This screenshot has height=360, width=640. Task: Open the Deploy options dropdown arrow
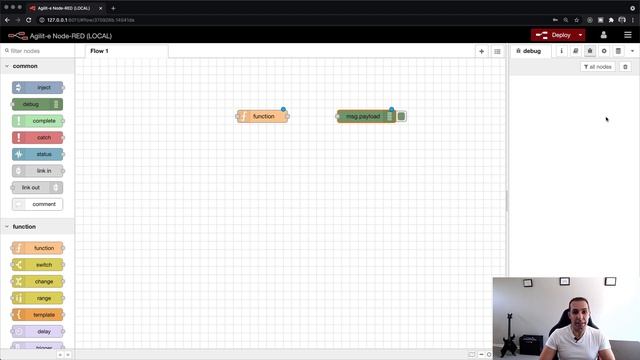point(580,35)
